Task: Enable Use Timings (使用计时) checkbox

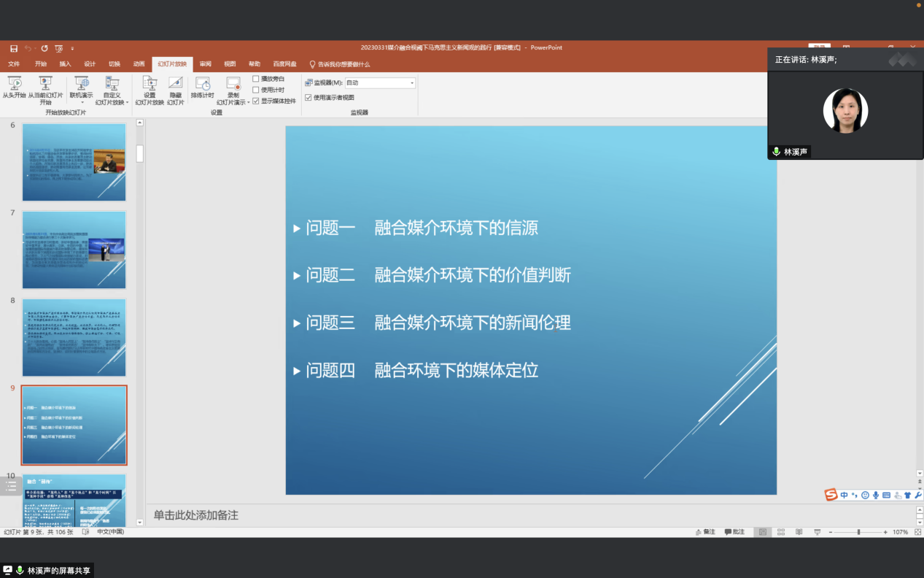Action: click(256, 90)
